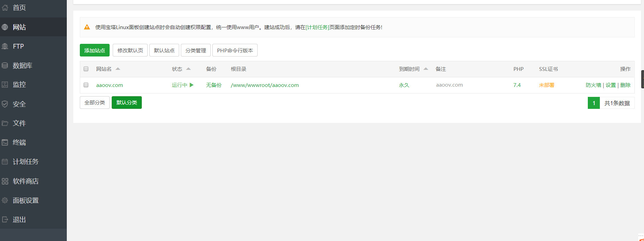Click page number 1 in pagination

click(x=594, y=103)
